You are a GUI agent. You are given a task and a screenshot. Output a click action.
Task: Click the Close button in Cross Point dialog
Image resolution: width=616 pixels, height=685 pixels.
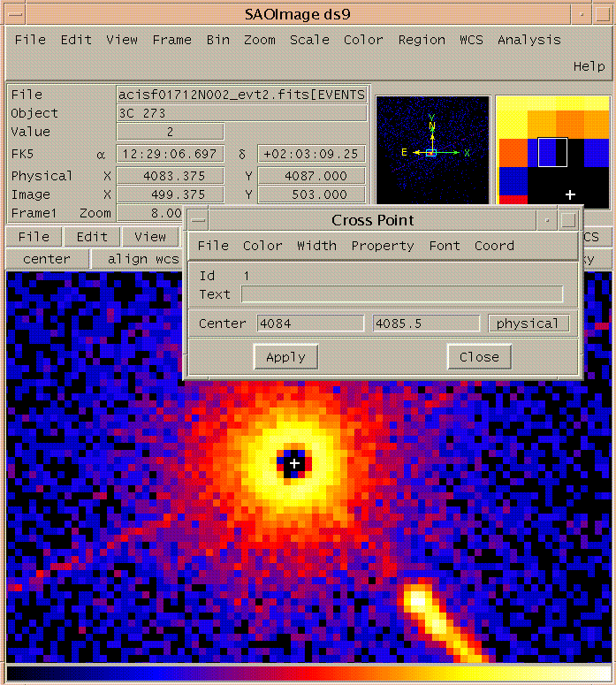pyautogui.click(x=479, y=357)
